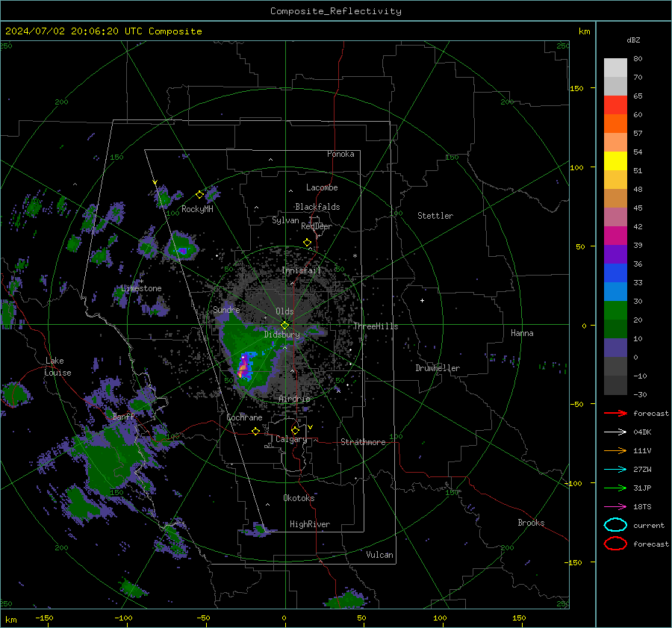Click the Brooks town label
Viewport: 672px width, 628px height.
click(x=531, y=523)
